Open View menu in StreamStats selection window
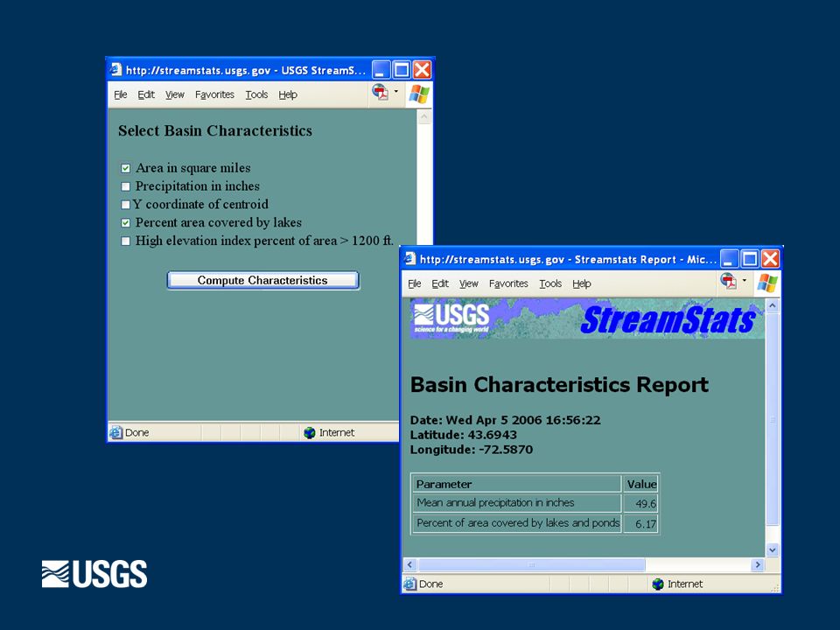Screen dimensions: 840x630 pos(175,94)
